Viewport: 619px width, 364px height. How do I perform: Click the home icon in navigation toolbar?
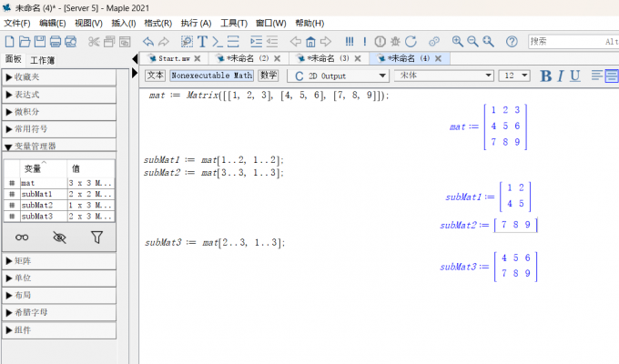coord(310,42)
